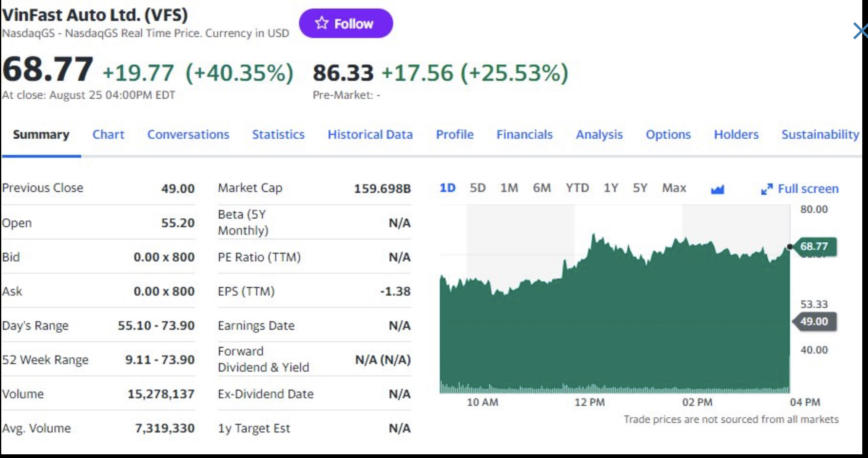The image size is (868, 458).
Task: Close the panel with the X icon
Action: point(860,31)
